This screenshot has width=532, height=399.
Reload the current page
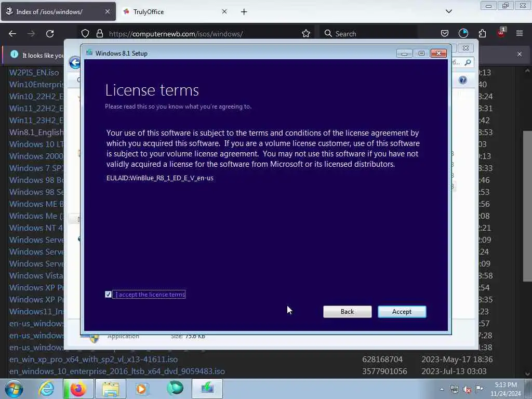pyautogui.click(x=50, y=34)
